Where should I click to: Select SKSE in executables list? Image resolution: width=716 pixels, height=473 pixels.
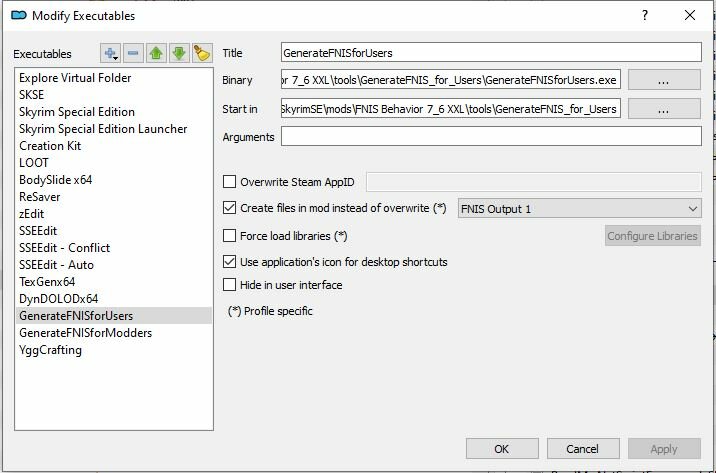coord(114,95)
